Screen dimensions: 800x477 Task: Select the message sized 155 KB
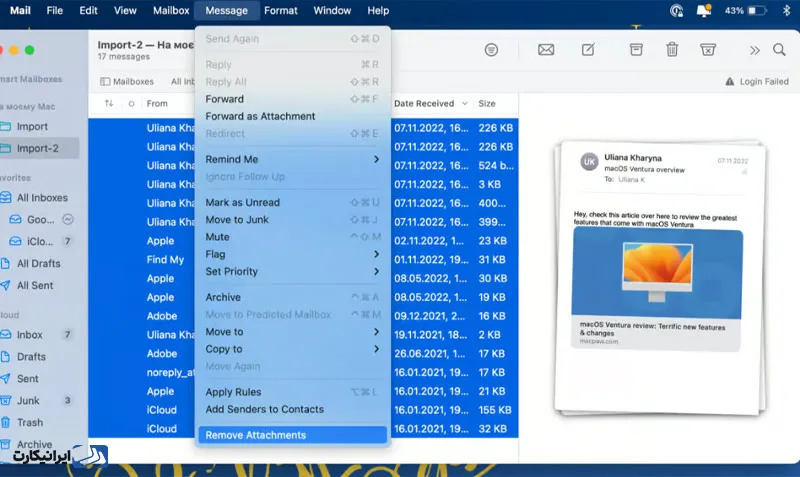303,410
